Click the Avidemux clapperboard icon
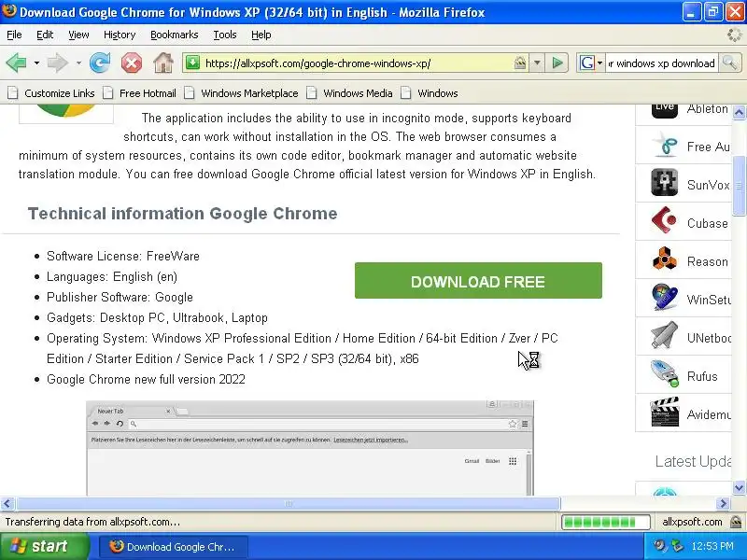The width and height of the screenshot is (747, 560). point(665,412)
